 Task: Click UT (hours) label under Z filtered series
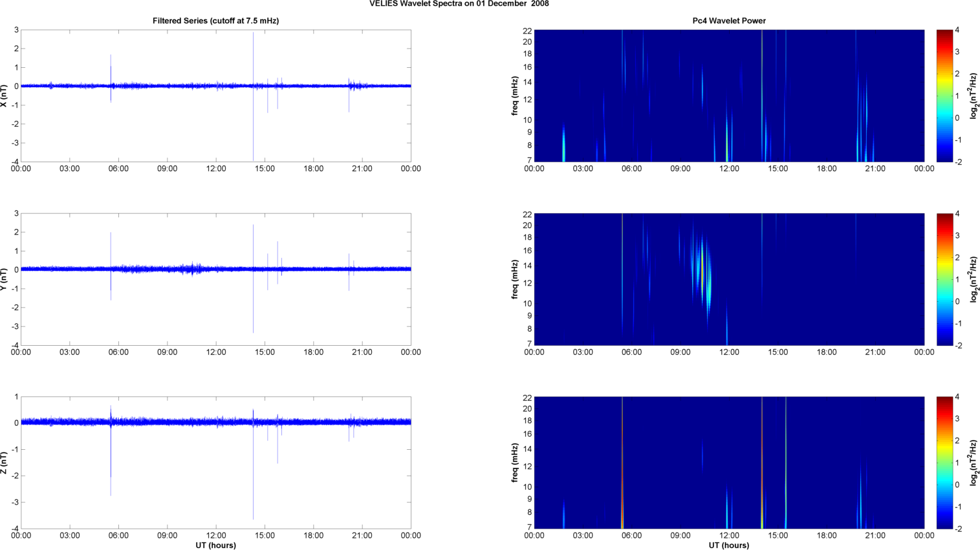[215, 545]
